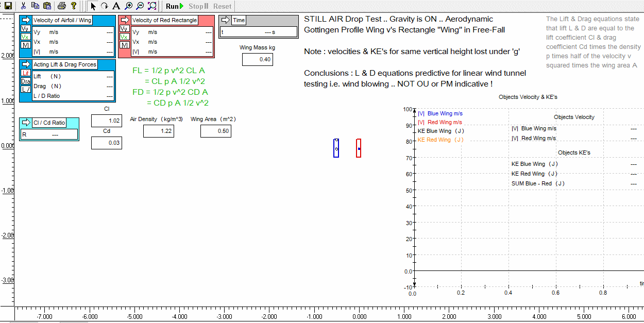Click the 'Air Density (kg/m^3)' label
This screenshot has width=644, height=323.
(156, 119)
